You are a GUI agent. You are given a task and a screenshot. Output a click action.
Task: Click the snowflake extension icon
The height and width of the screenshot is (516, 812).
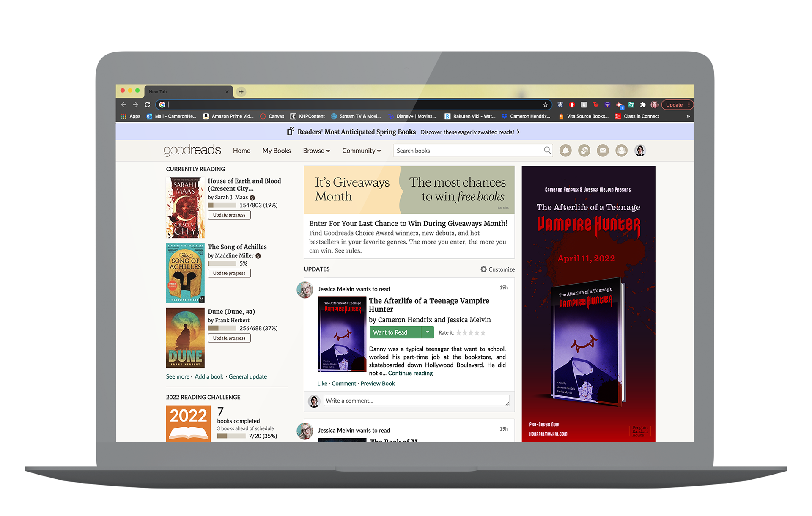560,104
